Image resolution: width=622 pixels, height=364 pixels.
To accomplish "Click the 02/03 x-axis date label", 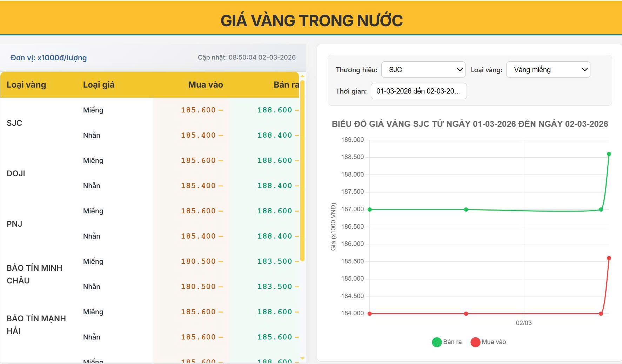I will tap(524, 323).
